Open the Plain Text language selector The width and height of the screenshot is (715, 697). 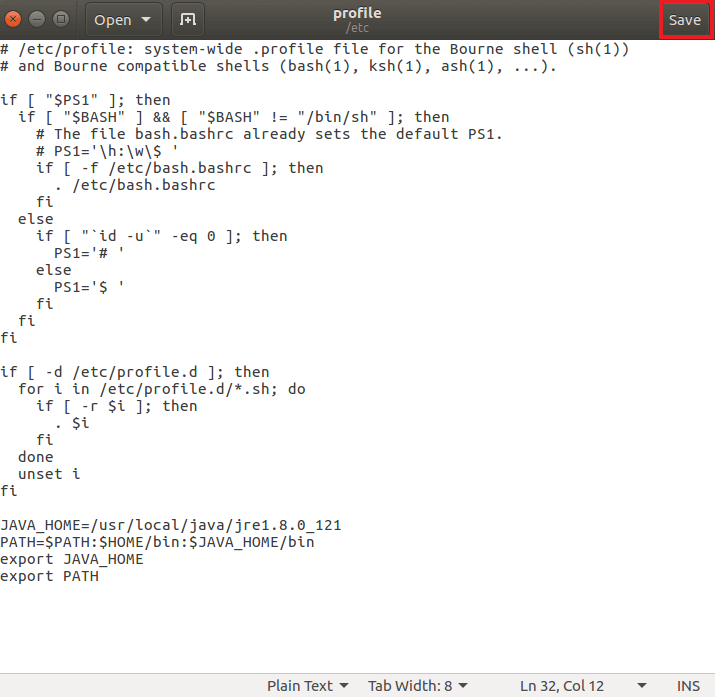point(307,685)
